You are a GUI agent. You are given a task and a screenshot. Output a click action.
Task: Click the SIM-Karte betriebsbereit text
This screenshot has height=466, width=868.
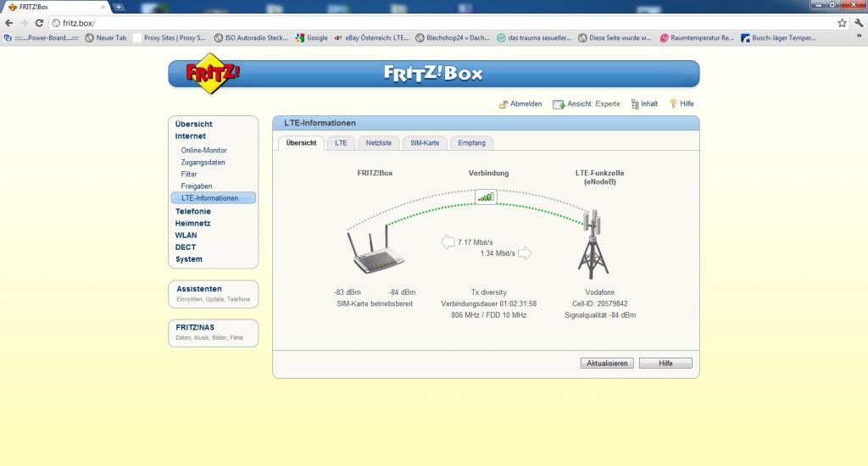(x=375, y=304)
